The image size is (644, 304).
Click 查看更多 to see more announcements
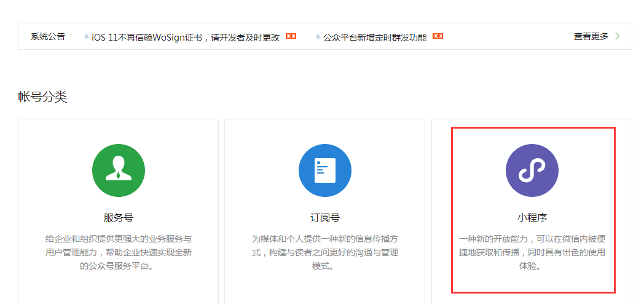click(x=591, y=36)
